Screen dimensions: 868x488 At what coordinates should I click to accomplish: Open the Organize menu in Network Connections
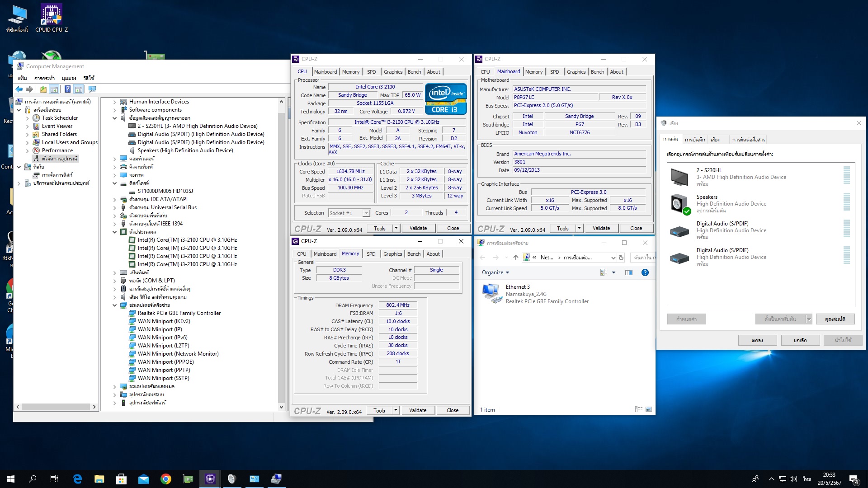click(x=495, y=272)
